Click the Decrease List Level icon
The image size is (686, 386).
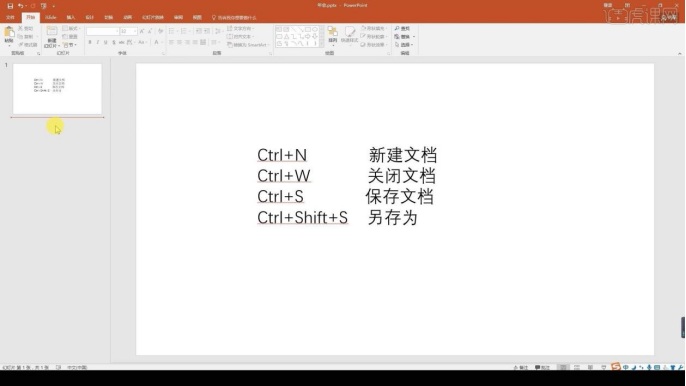click(199, 31)
